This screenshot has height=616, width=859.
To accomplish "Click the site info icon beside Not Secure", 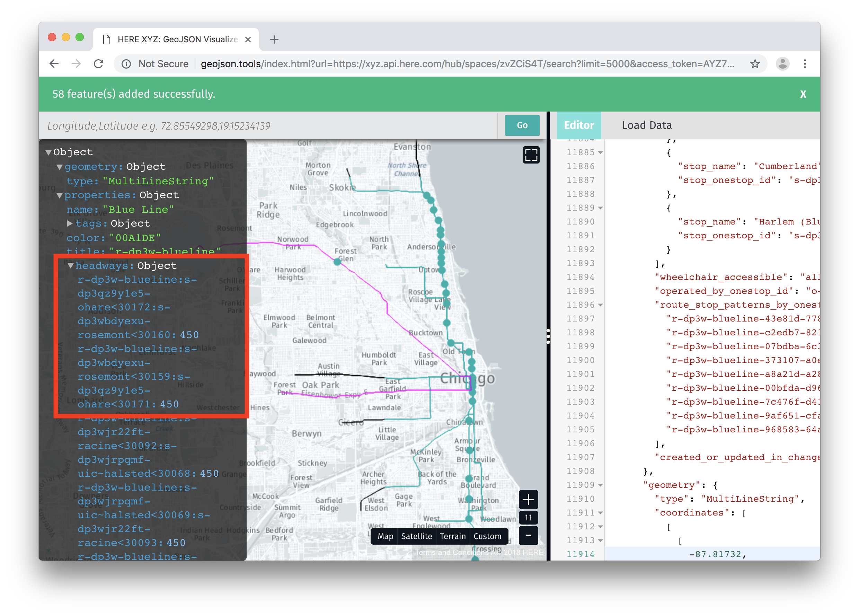I will tap(126, 64).
